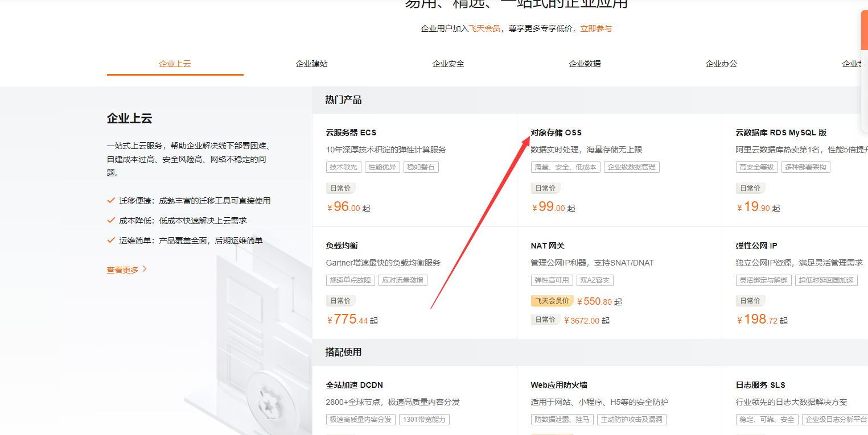Click the 热门产品 section header
The width and height of the screenshot is (868, 435).
click(x=343, y=100)
